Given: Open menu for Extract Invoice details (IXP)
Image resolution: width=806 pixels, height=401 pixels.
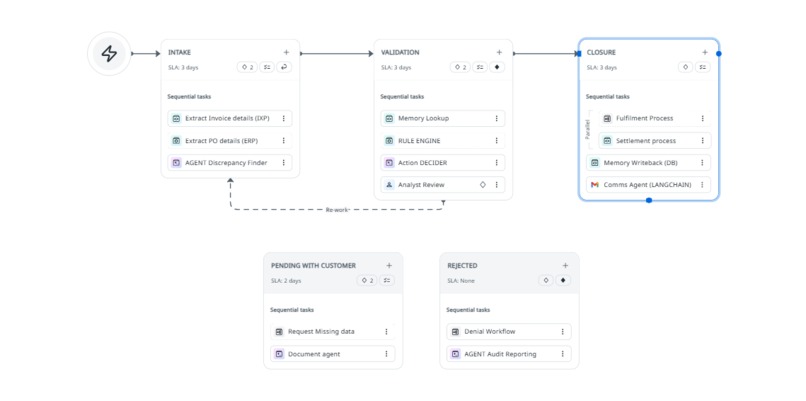Looking at the screenshot, I should click(283, 118).
